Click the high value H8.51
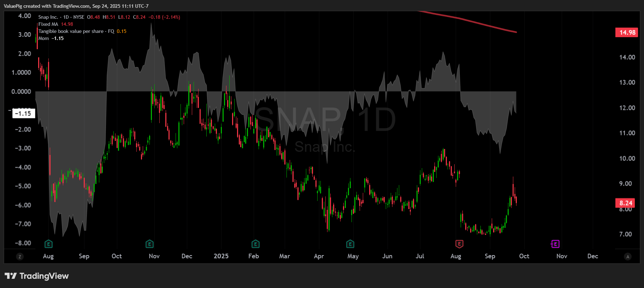The width and height of the screenshot is (644, 288). click(x=109, y=17)
